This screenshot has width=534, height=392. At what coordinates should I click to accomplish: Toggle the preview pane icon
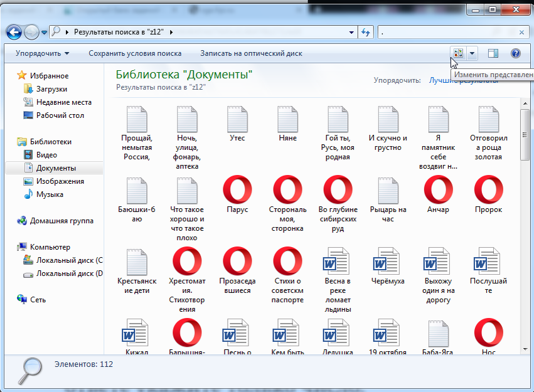click(493, 53)
